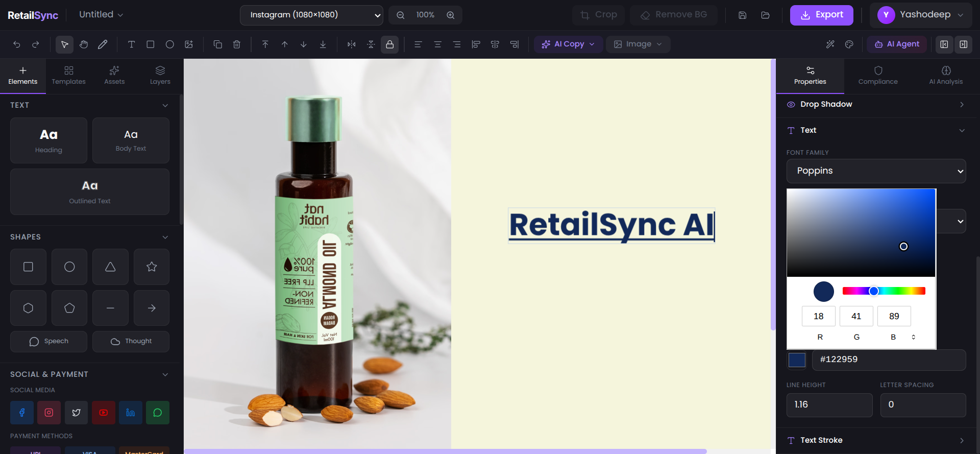Open the Yashodeep account menu
Viewport: 980px width, 454px height.
(921, 15)
